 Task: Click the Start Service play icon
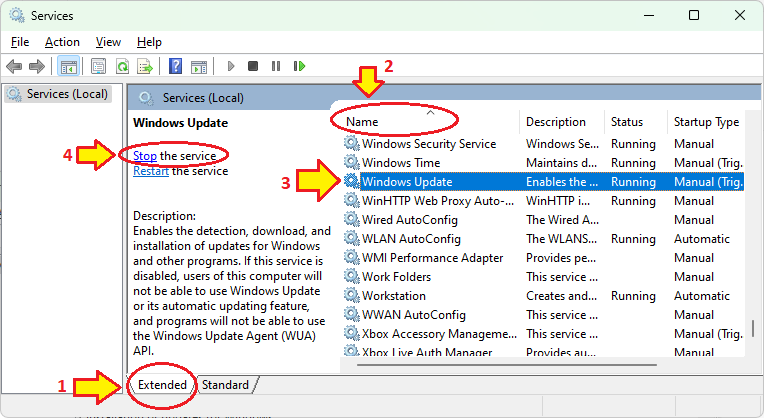click(x=231, y=66)
